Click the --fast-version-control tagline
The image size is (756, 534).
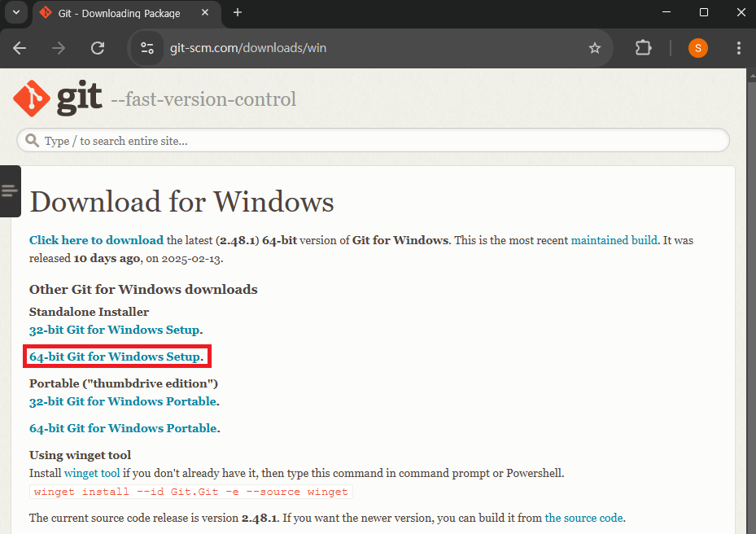click(203, 99)
